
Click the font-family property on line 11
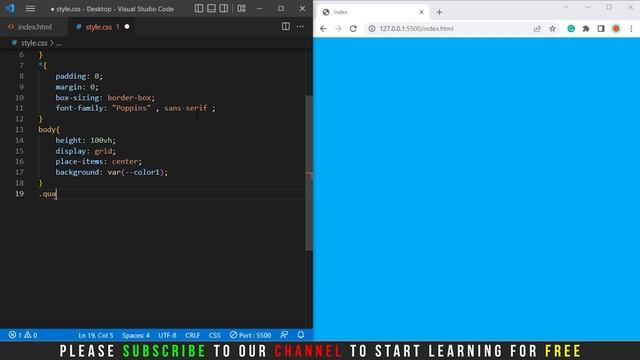click(x=79, y=108)
